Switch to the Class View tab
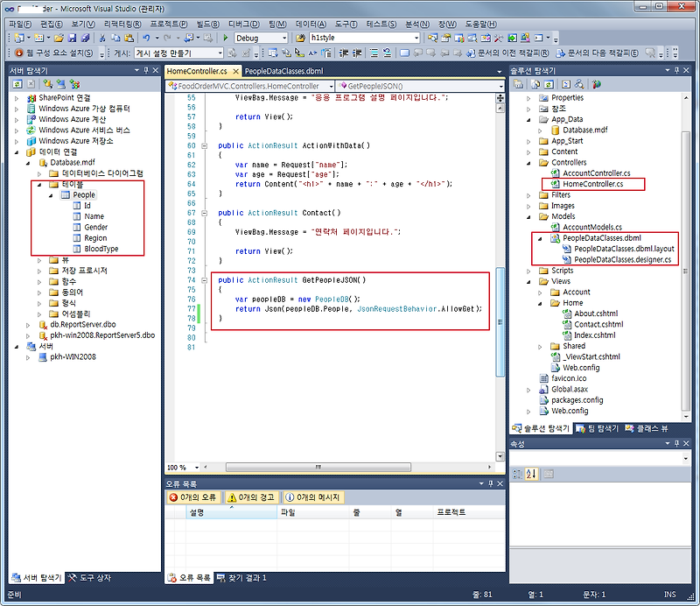The width and height of the screenshot is (700, 606). point(647,428)
